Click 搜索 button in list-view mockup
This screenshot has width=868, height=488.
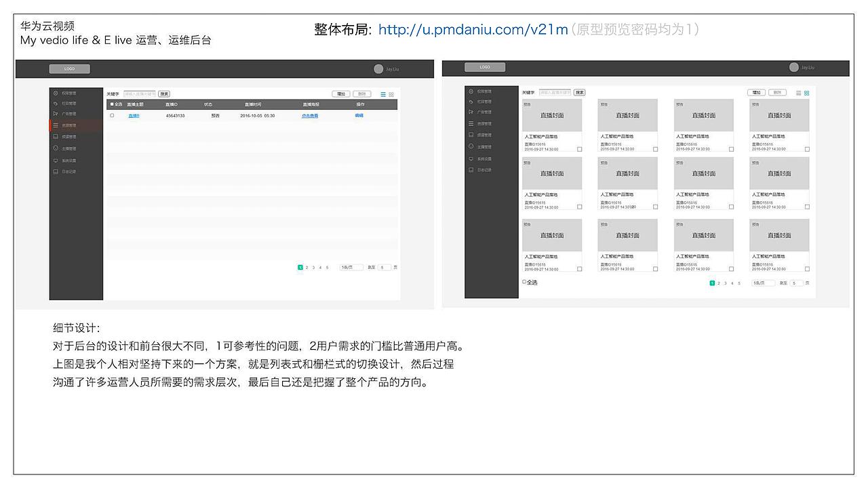164,94
